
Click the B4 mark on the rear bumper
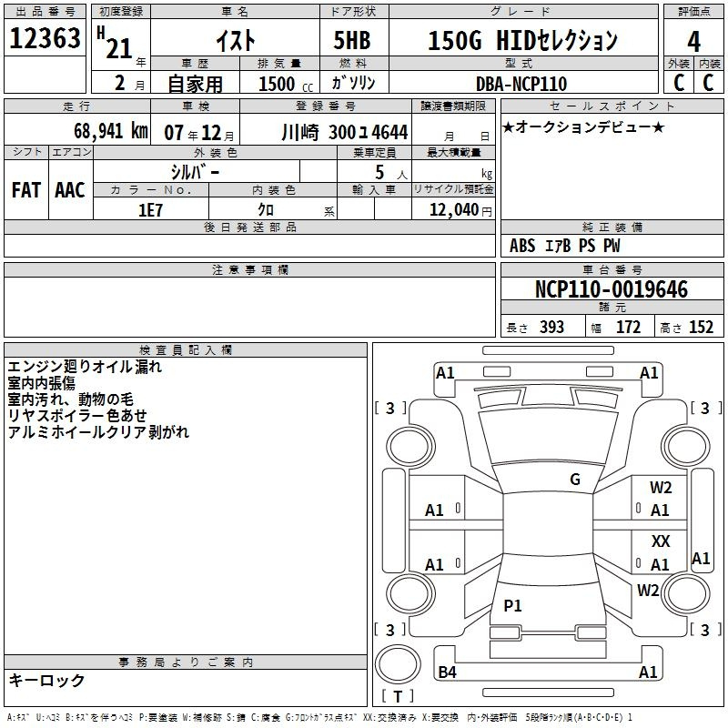point(448,672)
